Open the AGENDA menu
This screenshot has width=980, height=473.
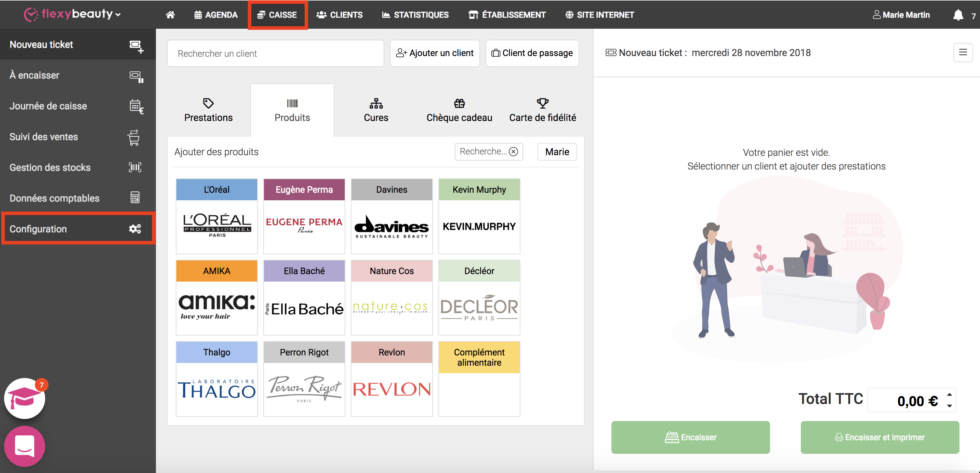coord(216,15)
